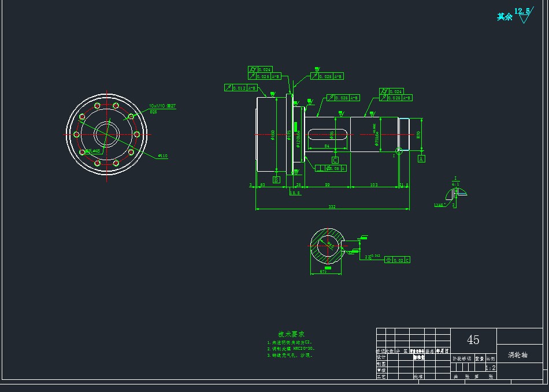Click the keyway slot outline on shaft
Image resolution: width=549 pixels, height=392 pixels.
click(327, 135)
